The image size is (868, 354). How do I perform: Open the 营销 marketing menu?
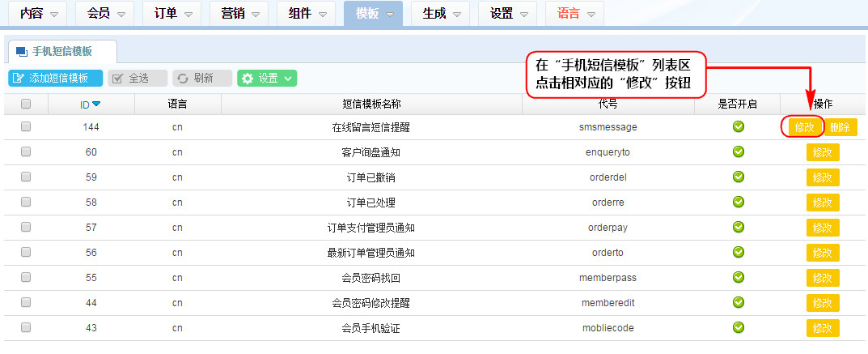pos(239,14)
